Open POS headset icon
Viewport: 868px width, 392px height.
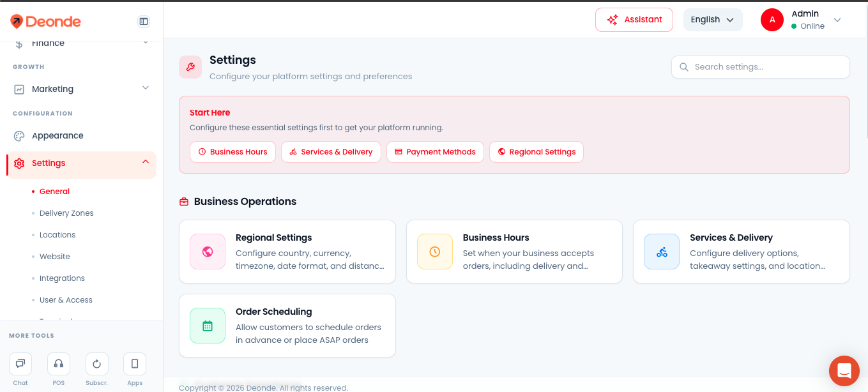[59, 364]
